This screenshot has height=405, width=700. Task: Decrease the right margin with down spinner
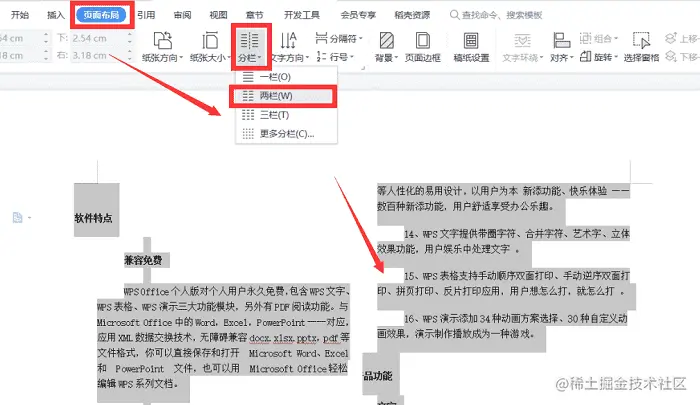(130, 59)
